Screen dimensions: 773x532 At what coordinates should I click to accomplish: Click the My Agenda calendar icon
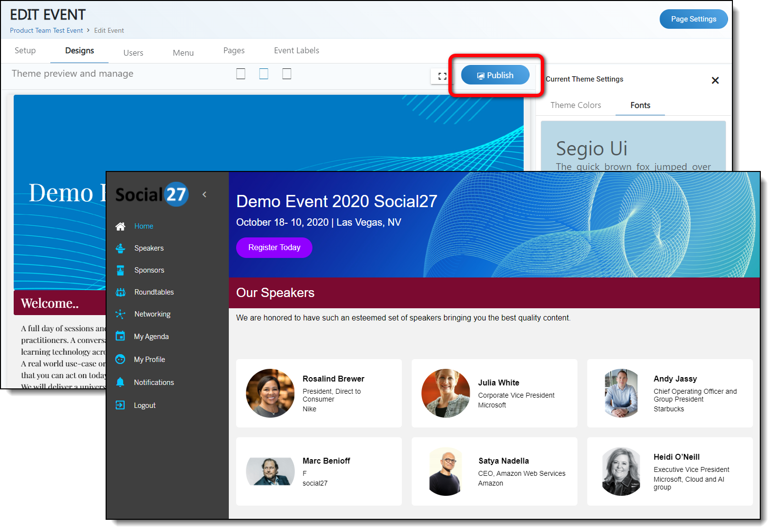pos(120,336)
